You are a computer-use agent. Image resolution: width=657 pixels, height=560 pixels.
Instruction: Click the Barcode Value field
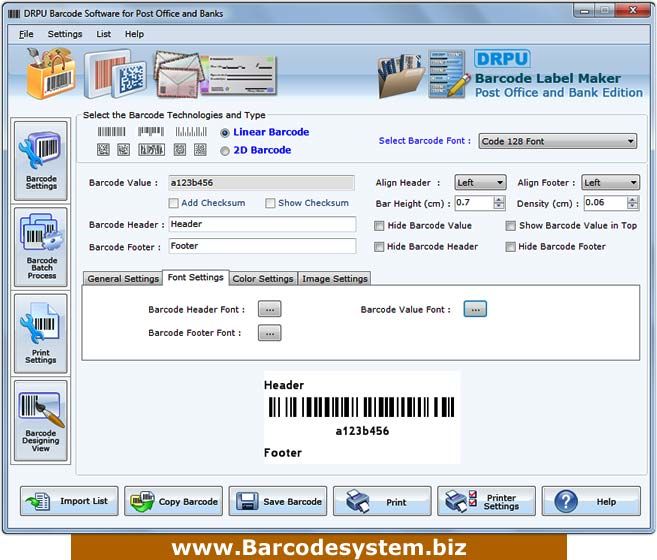[261, 183]
